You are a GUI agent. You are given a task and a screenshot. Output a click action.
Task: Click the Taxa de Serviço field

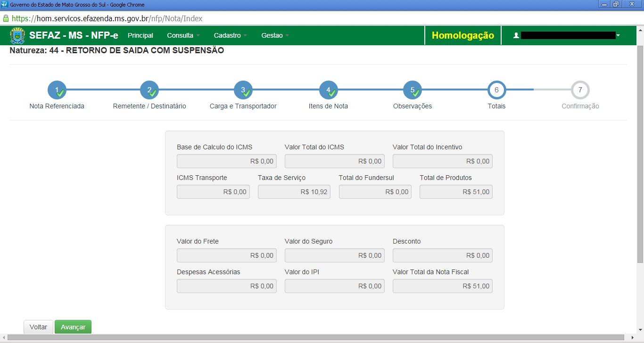click(x=294, y=192)
